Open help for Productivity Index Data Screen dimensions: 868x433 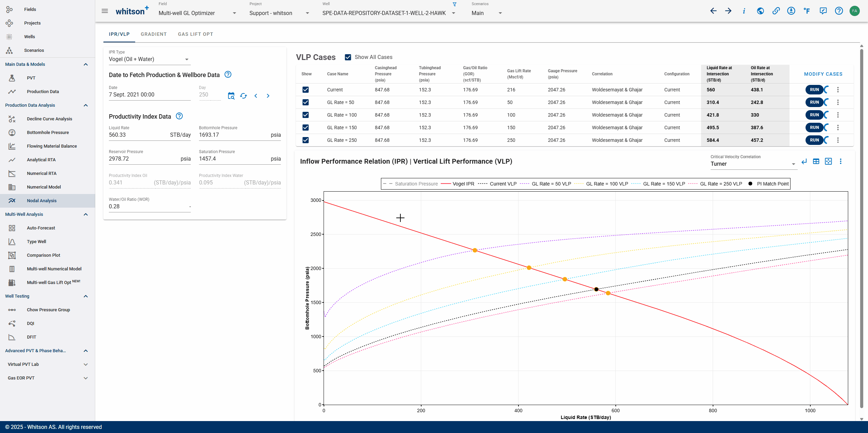(x=179, y=116)
